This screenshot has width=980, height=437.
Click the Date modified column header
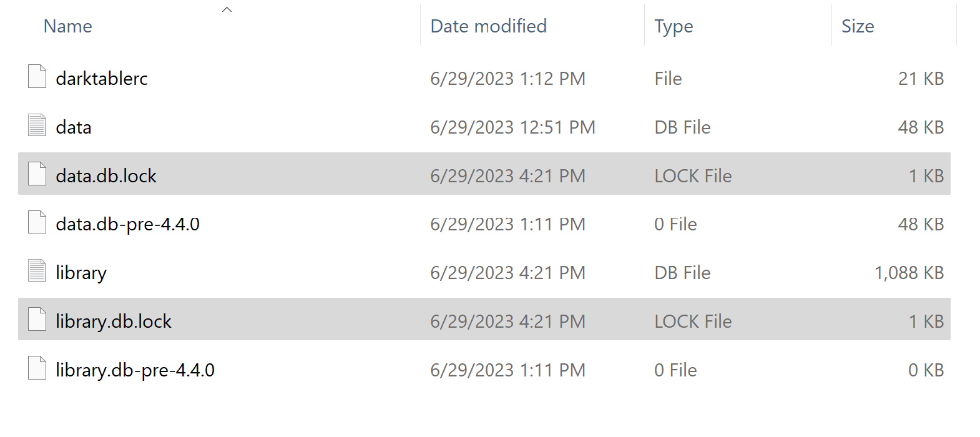click(x=488, y=26)
